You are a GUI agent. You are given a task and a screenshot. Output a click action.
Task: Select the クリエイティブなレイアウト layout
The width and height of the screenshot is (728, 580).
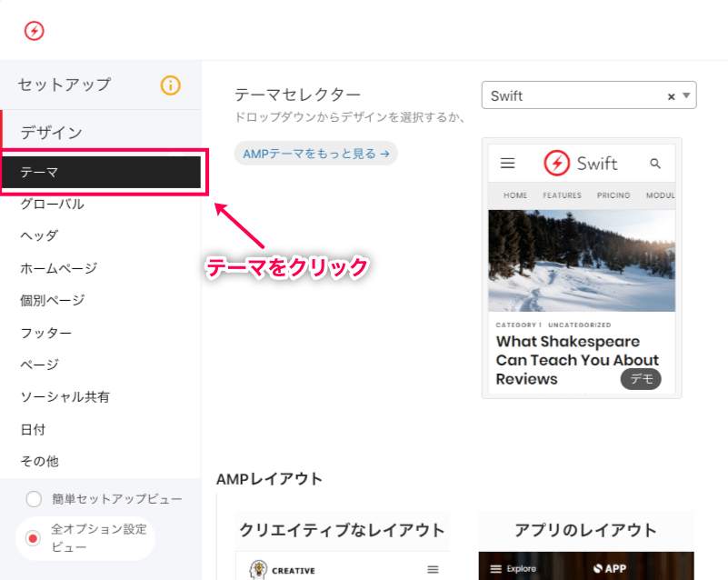(342, 530)
